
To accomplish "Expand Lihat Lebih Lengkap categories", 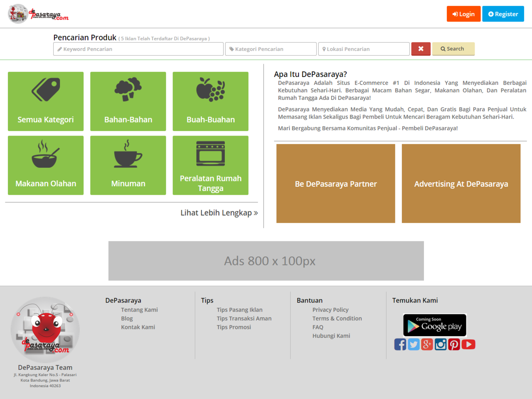I will pyautogui.click(x=219, y=213).
